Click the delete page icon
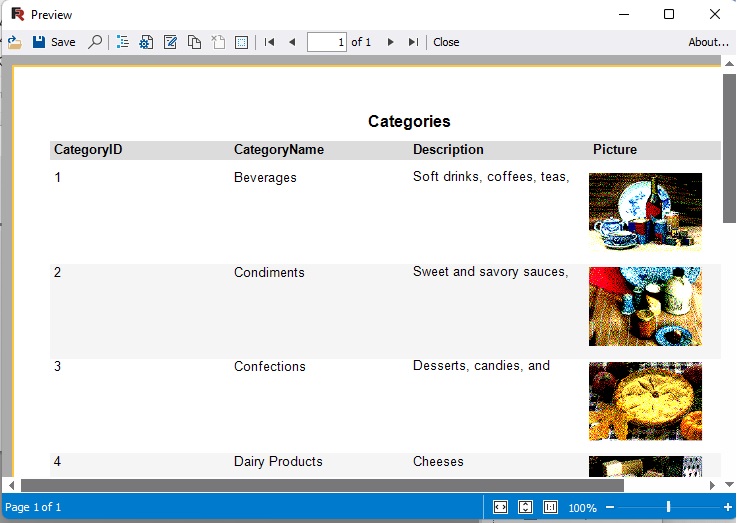Image resolution: width=739 pixels, height=523 pixels. (218, 42)
